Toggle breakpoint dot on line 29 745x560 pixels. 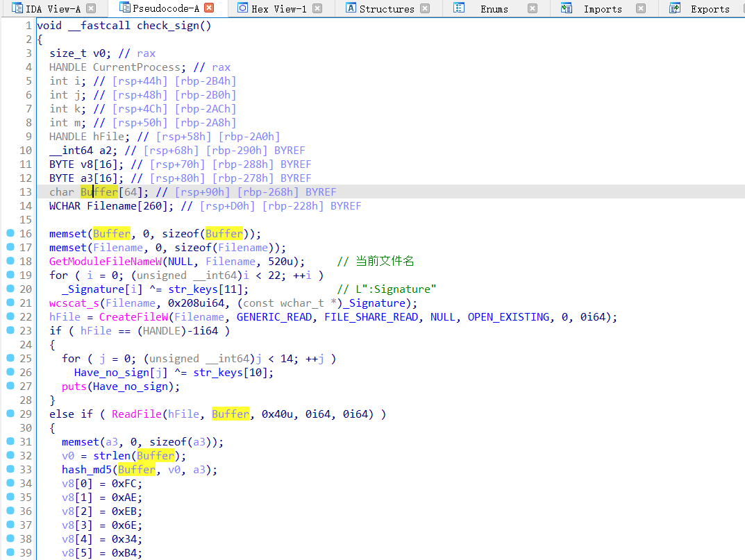coord(10,413)
